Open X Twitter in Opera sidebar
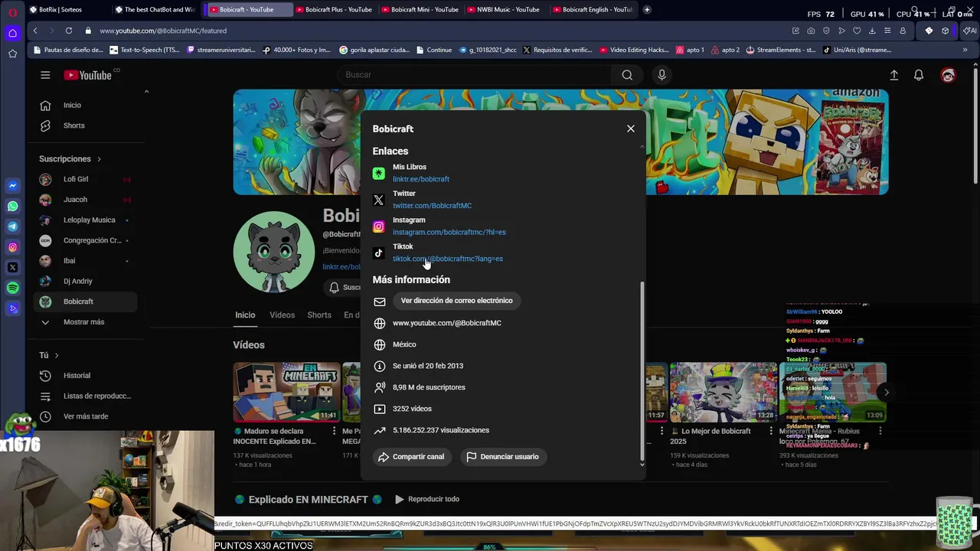 (12, 268)
